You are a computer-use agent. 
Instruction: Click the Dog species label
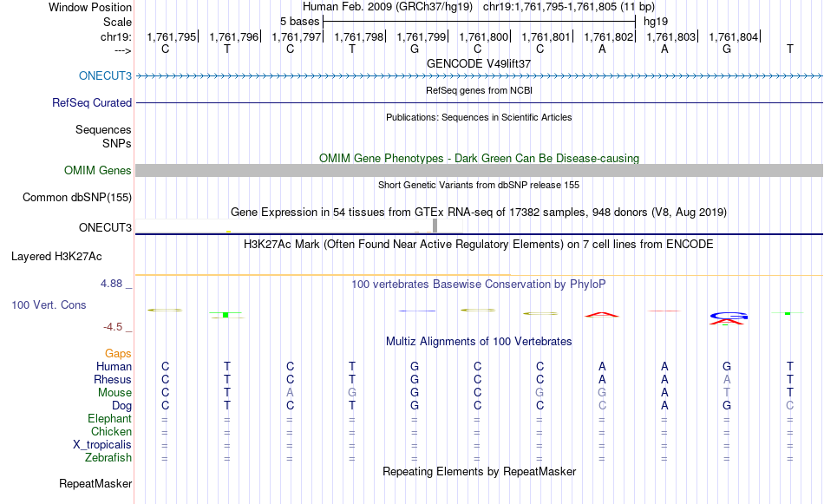[x=121, y=406]
